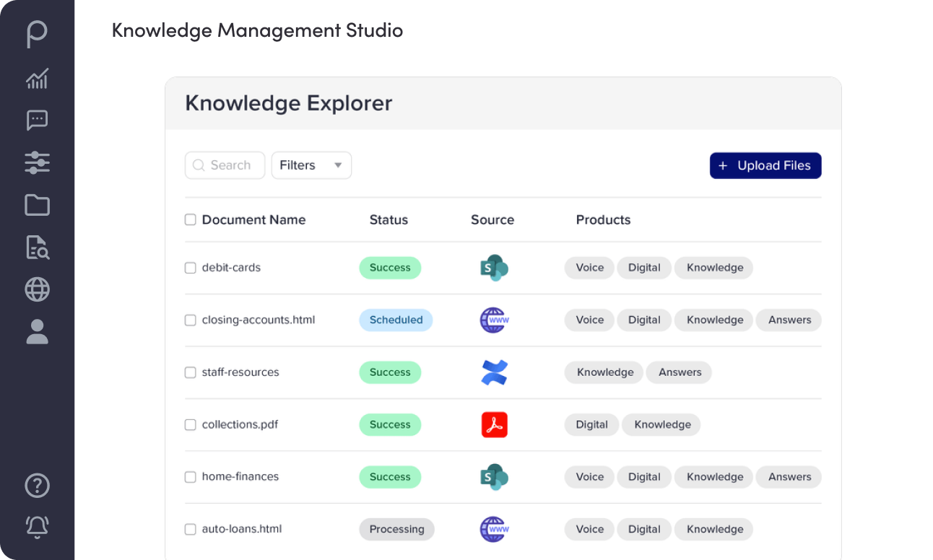Click the Search input field

230,165
